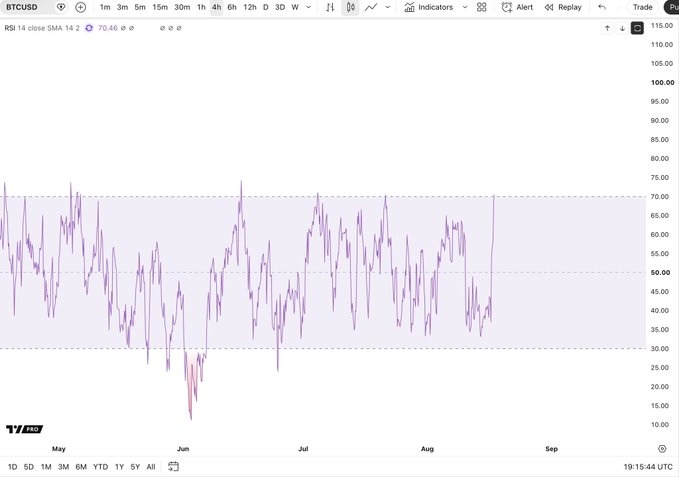Click the collapse pane icon

tap(637, 28)
